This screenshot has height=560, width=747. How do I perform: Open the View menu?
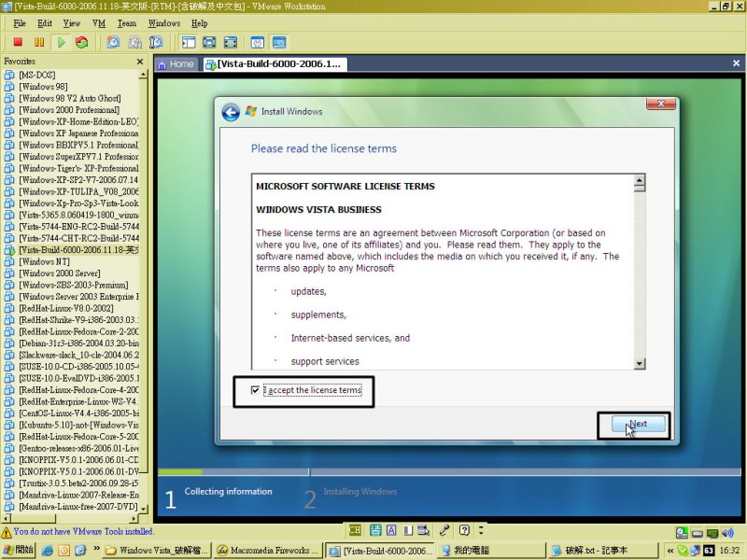(72, 23)
